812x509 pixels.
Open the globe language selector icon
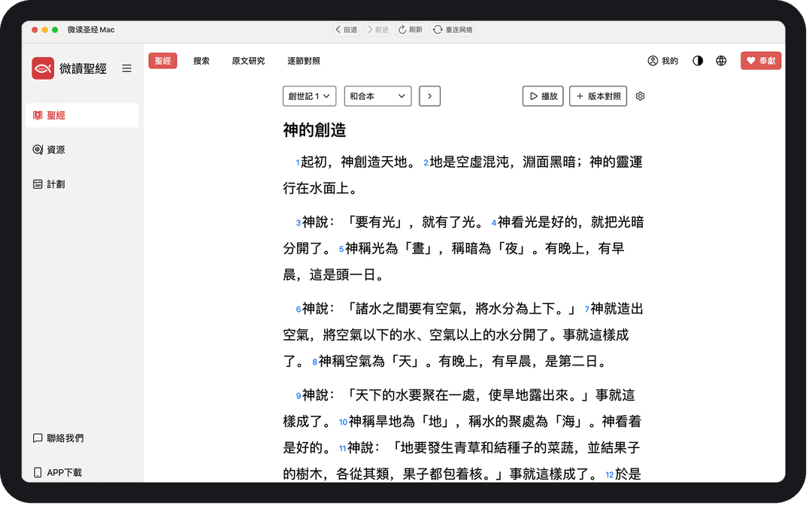click(x=721, y=61)
